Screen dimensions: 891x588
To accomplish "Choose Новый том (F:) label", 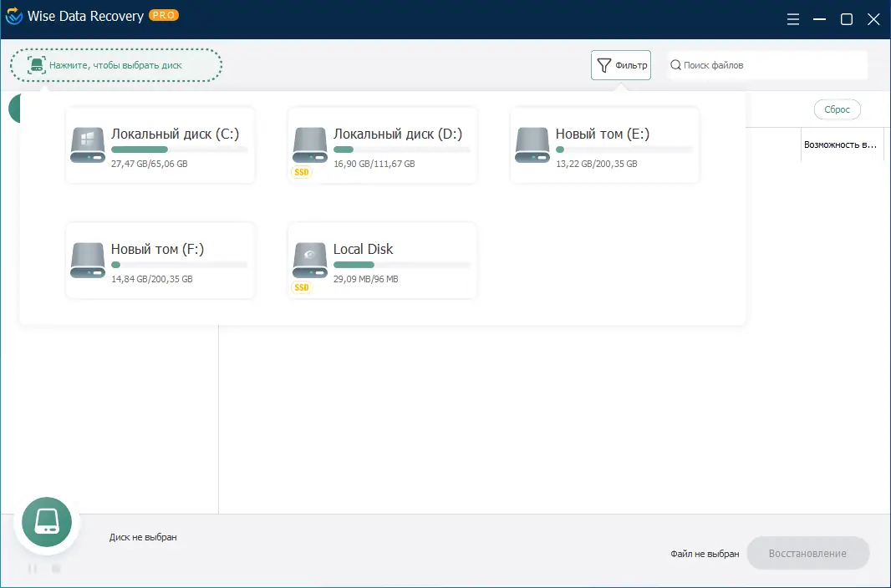I will (157, 249).
